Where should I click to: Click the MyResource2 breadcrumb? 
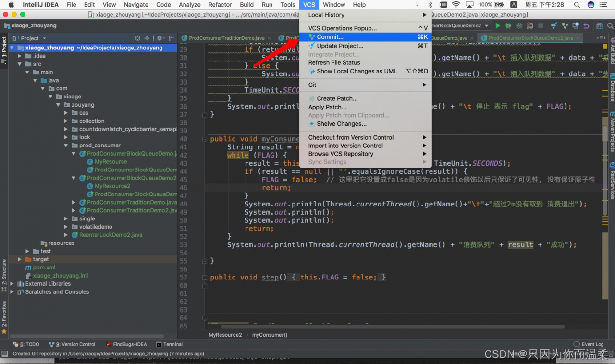pyautogui.click(x=225, y=335)
